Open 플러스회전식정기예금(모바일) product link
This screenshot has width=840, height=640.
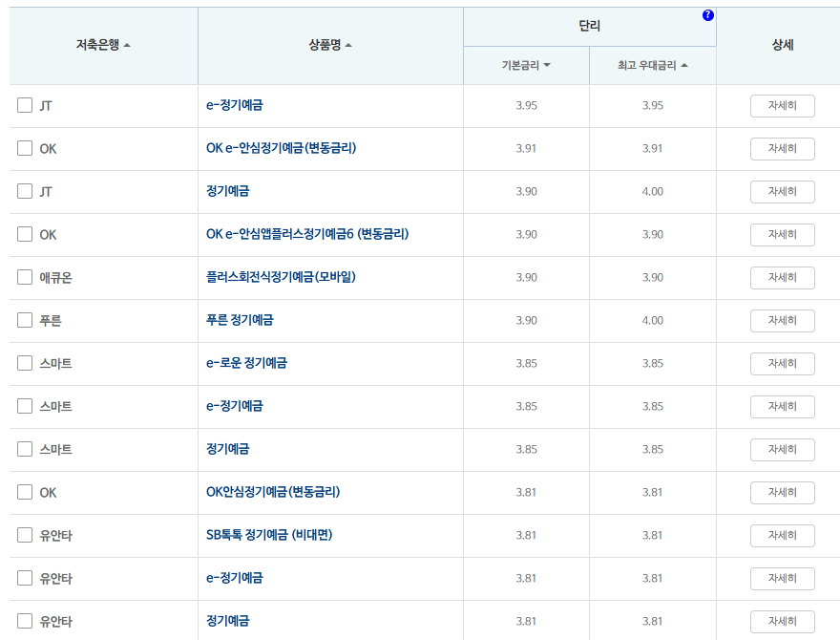[282, 277]
